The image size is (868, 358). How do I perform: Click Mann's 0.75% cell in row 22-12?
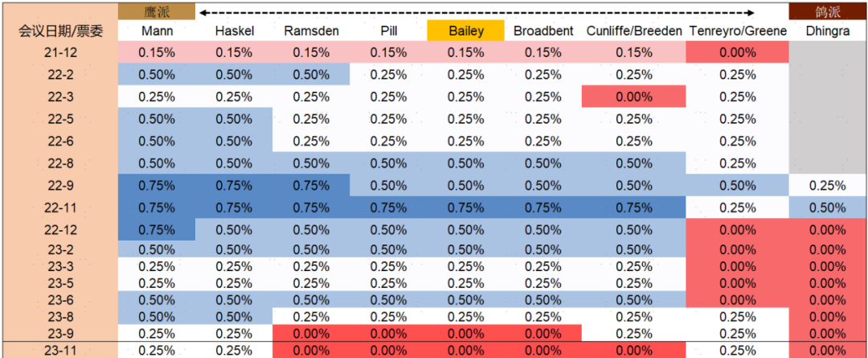tap(157, 228)
